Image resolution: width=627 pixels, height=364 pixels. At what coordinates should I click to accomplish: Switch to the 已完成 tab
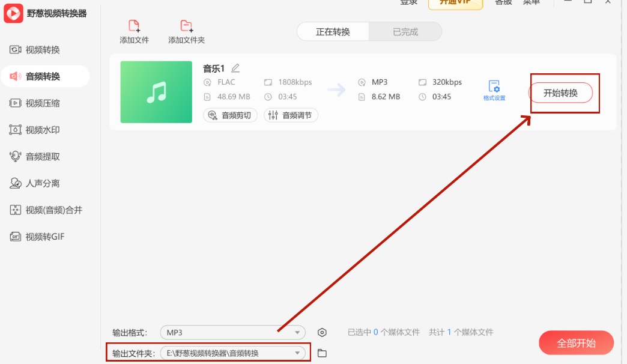[406, 32]
